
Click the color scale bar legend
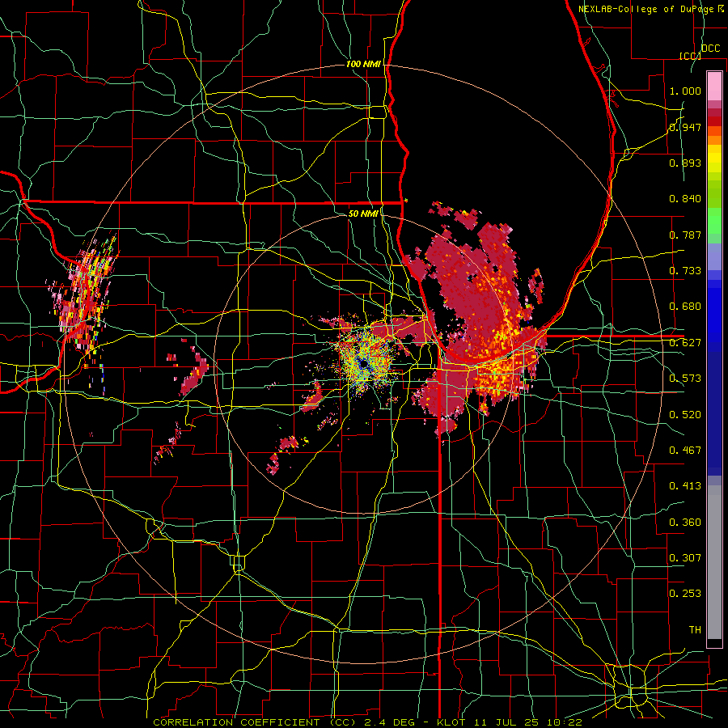[x=714, y=359]
